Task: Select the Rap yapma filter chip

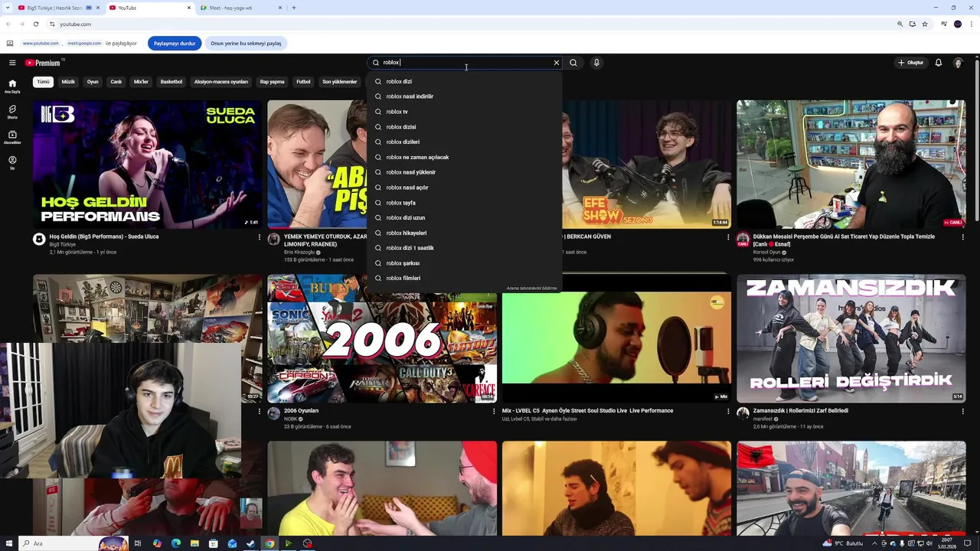Action: click(x=272, y=82)
